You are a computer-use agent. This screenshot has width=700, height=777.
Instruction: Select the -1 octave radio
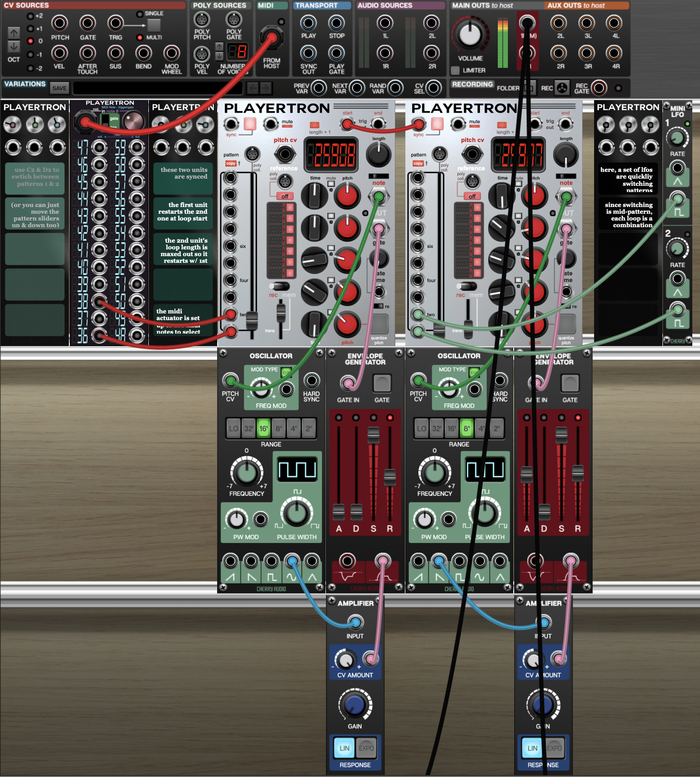[30, 55]
